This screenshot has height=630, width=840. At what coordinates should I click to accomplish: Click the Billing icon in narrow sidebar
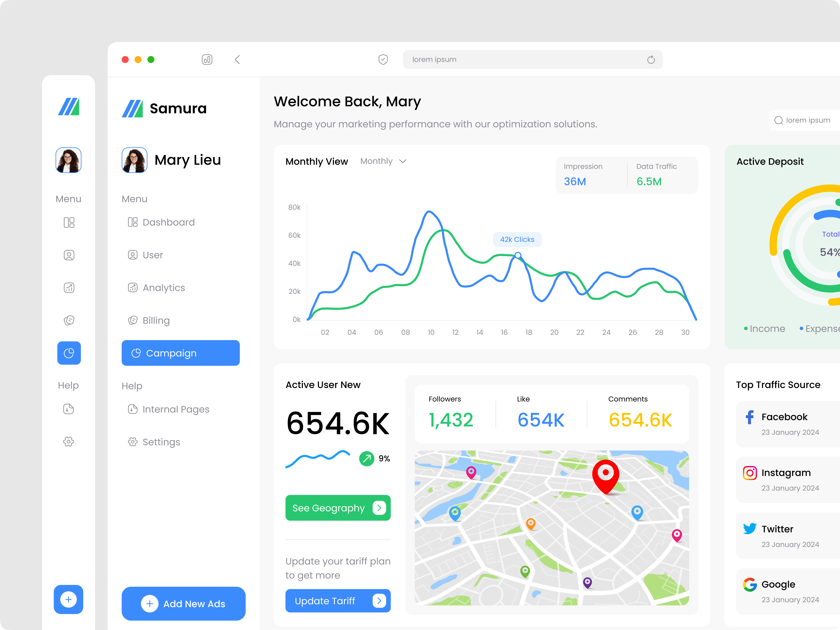(x=69, y=321)
